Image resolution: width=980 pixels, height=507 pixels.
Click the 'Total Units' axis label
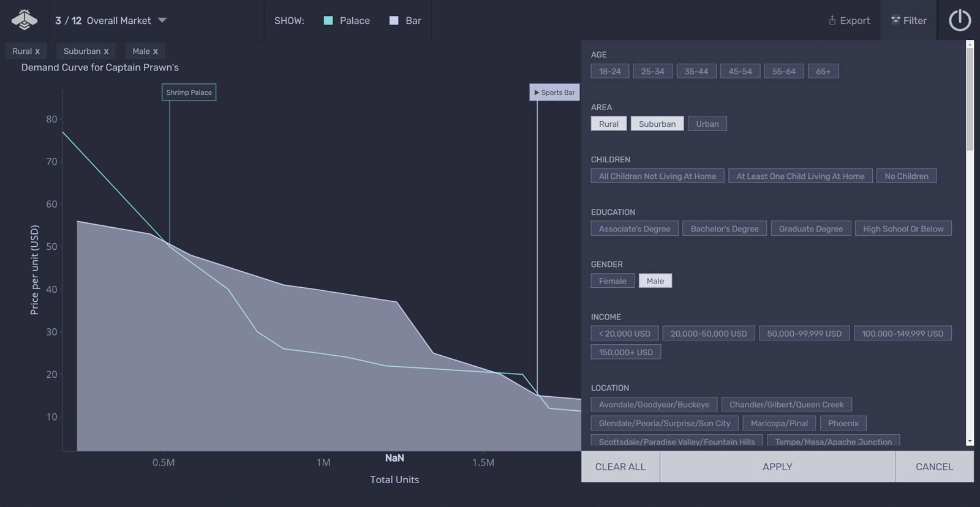pos(394,479)
